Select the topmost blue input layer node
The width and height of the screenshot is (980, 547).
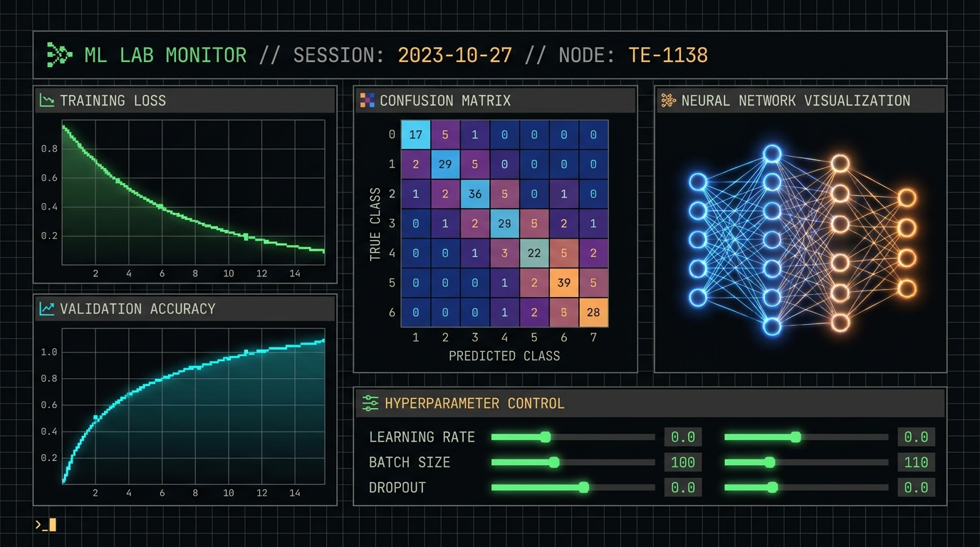coord(698,182)
